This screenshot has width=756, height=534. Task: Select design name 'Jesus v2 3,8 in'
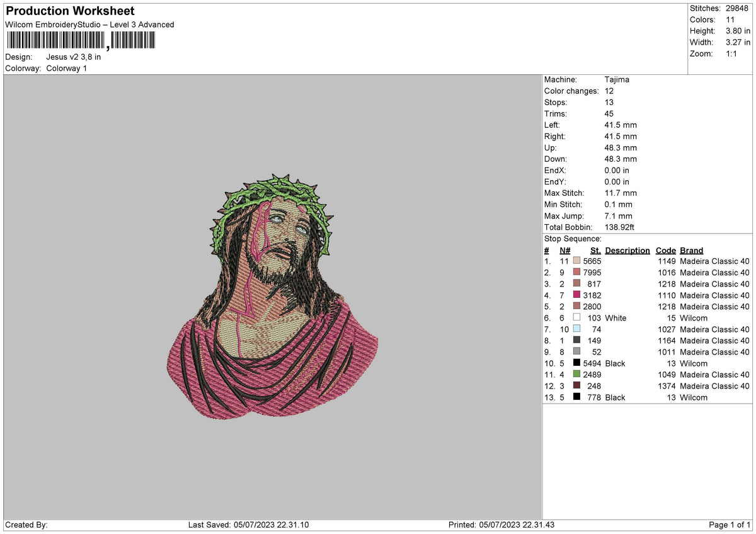pos(74,57)
